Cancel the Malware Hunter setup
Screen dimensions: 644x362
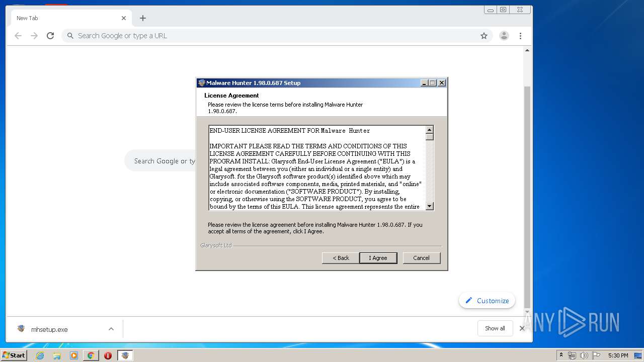click(x=421, y=258)
